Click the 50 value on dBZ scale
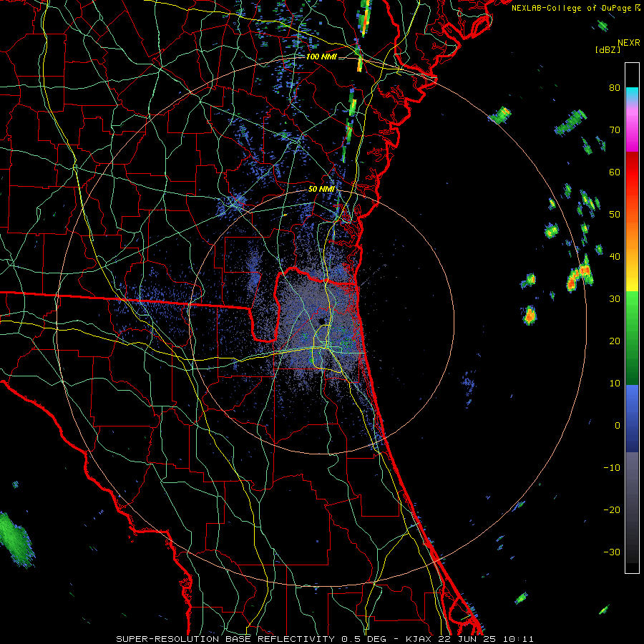644x644 pixels. pyautogui.click(x=615, y=215)
